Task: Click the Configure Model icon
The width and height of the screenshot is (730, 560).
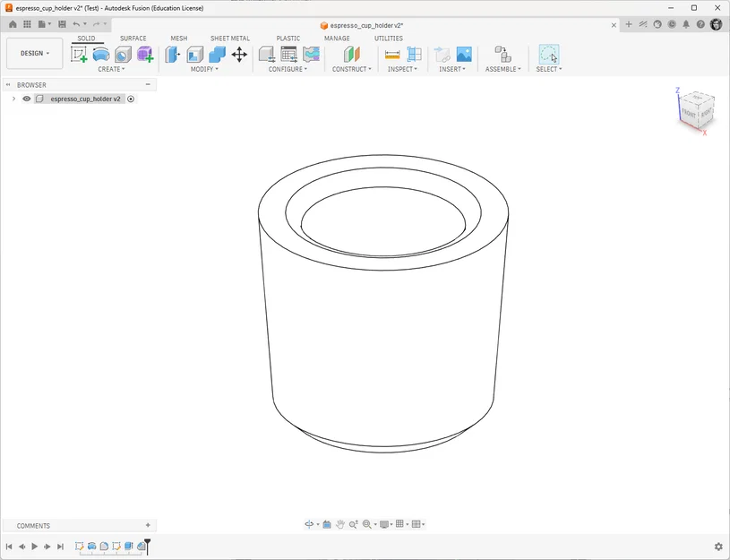Action: tap(267, 55)
